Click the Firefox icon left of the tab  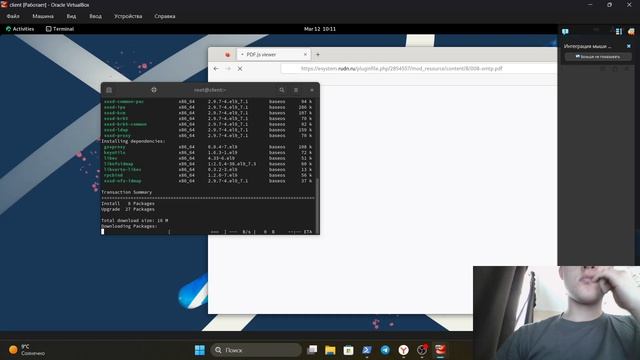(227, 54)
